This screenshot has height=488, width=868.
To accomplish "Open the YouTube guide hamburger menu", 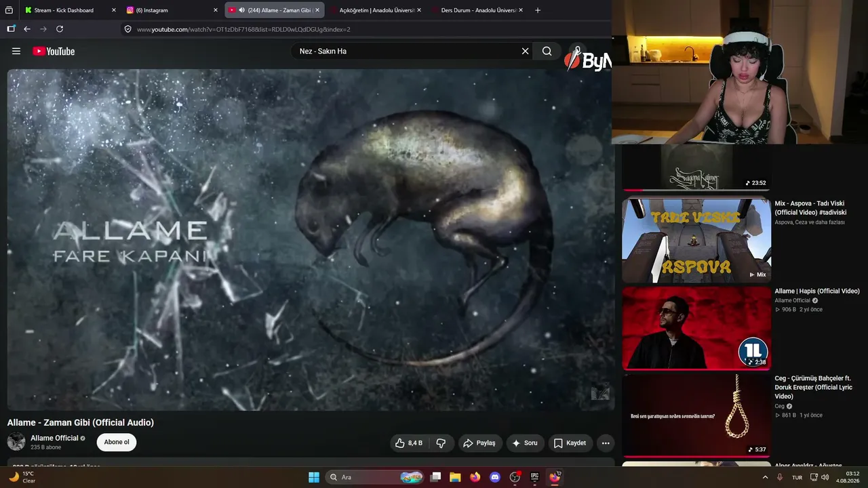I will tap(16, 51).
